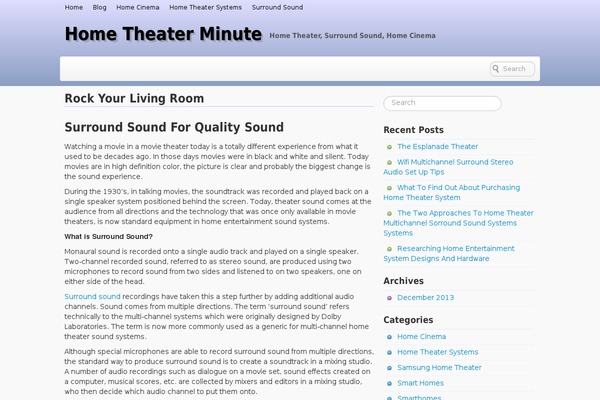The height and width of the screenshot is (400, 600).
Task: Click bullet icon beside What To Find Out
Action: (389, 188)
